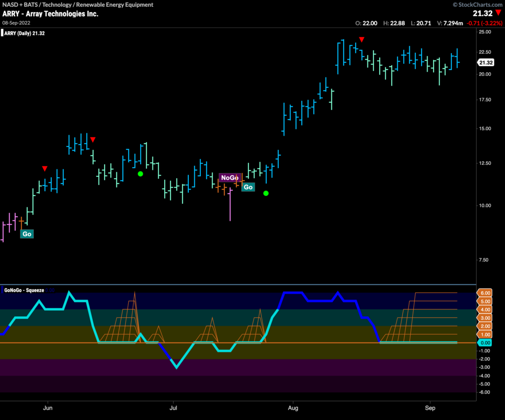Image resolution: width=505 pixels, height=420 pixels.
Task: Click the Aug label on the date axis
Action: 293,408
